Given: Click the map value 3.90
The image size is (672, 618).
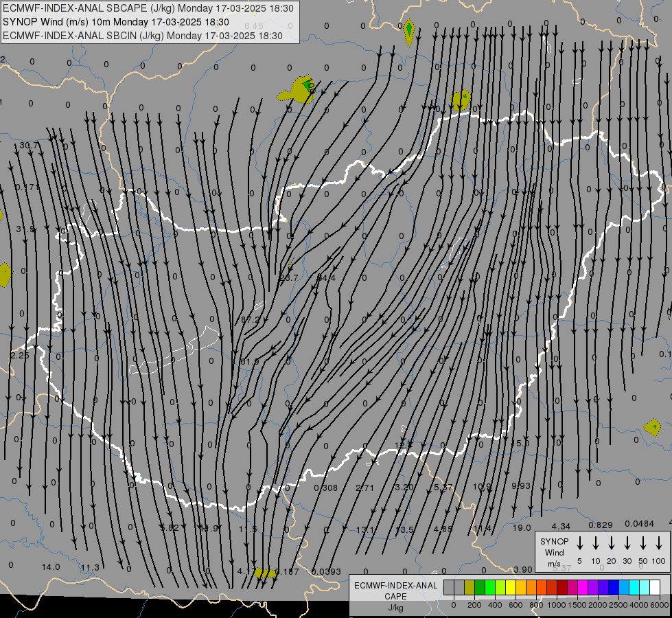Looking at the screenshot, I should [523, 569].
